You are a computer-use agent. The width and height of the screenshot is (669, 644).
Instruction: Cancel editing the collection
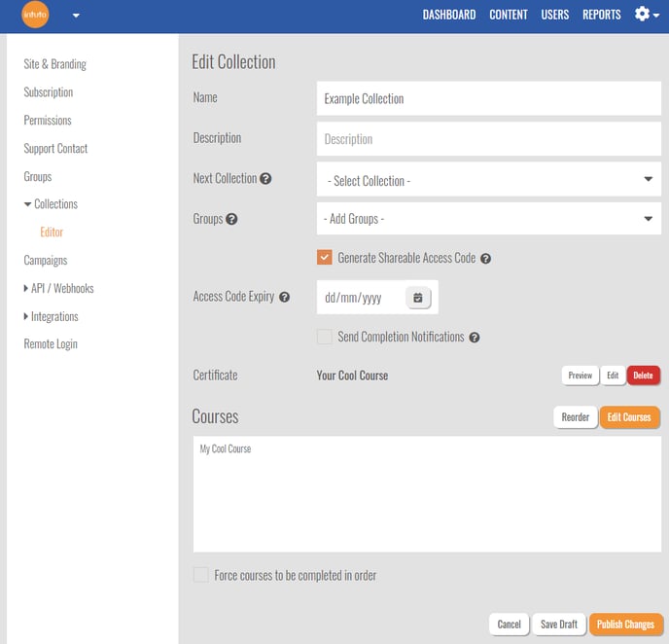pyautogui.click(x=509, y=625)
